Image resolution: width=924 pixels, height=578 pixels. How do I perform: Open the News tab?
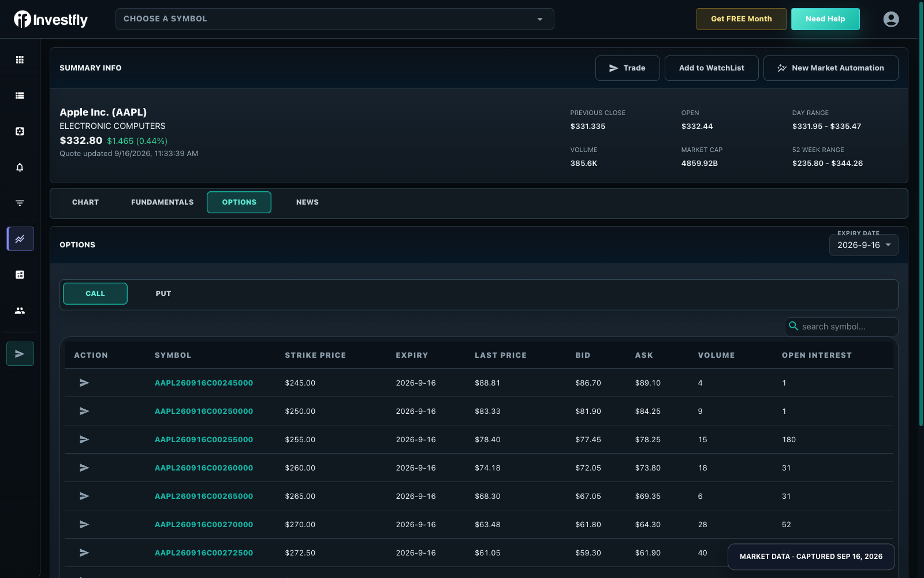(307, 202)
